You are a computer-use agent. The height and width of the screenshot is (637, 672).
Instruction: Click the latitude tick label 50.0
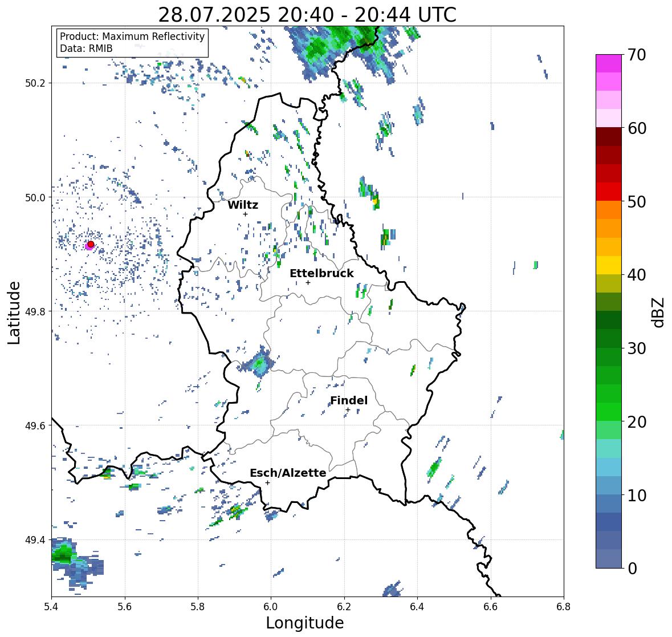(x=36, y=198)
